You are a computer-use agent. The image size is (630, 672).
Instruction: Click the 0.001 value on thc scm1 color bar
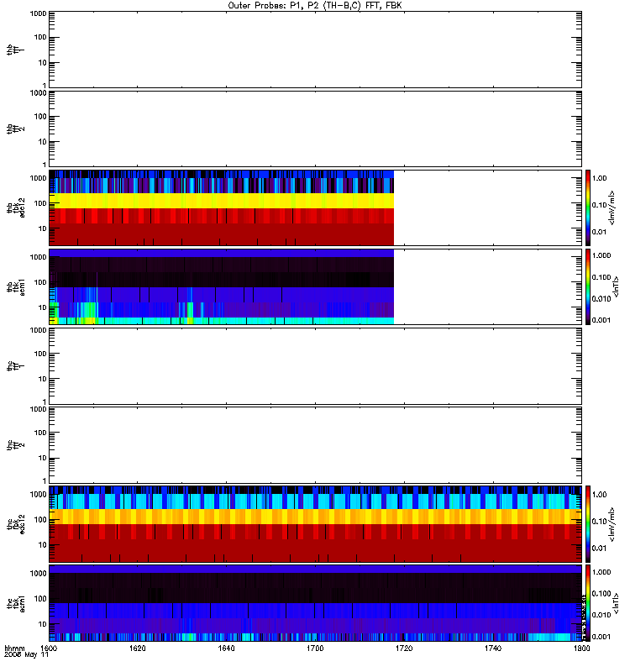[601, 637]
